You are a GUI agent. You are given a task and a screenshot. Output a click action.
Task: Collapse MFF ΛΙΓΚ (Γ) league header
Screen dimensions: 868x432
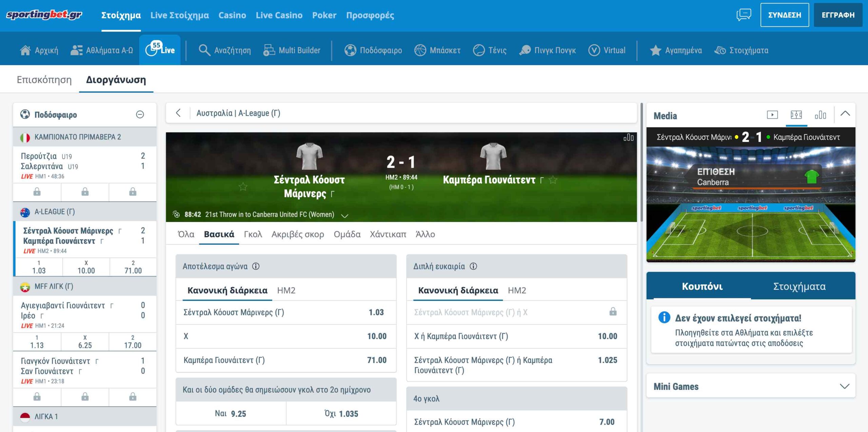85,286
